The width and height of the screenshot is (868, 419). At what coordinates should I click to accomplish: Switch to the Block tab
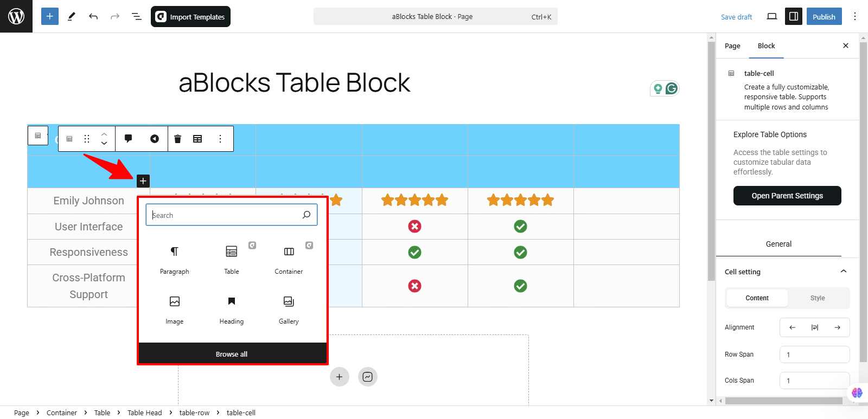click(766, 46)
